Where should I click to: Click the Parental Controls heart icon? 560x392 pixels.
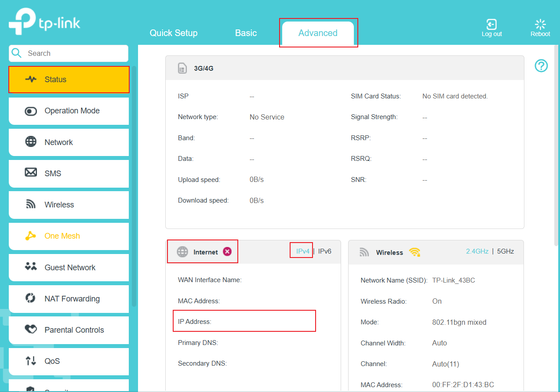(x=31, y=330)
